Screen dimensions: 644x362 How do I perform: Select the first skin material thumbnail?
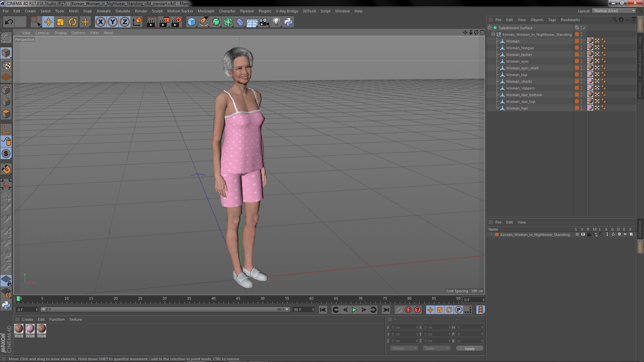coord(19,328)
